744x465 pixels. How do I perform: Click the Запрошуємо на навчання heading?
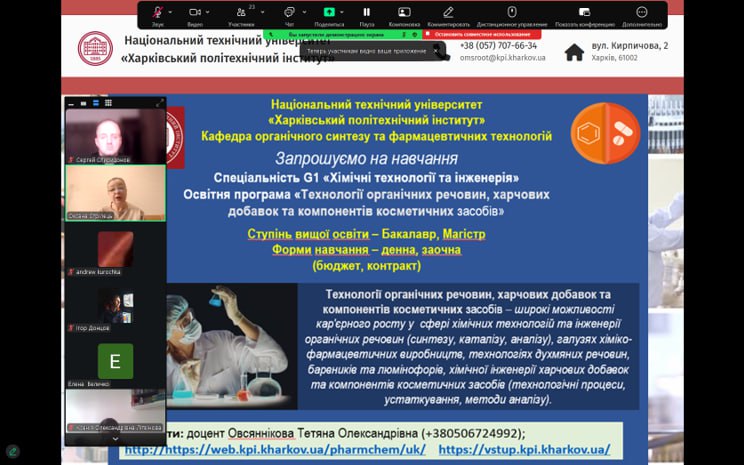pos(366,158)
